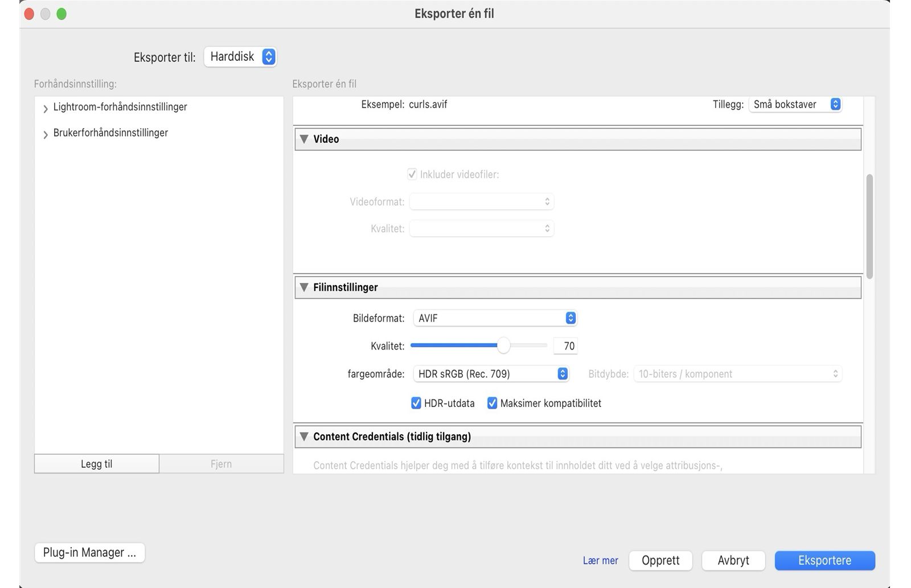Image resolution: width=911 pixels, height=588 pixels.
Task: Collapse the Filinnstillinger section triangle
Action: point(304,287)
